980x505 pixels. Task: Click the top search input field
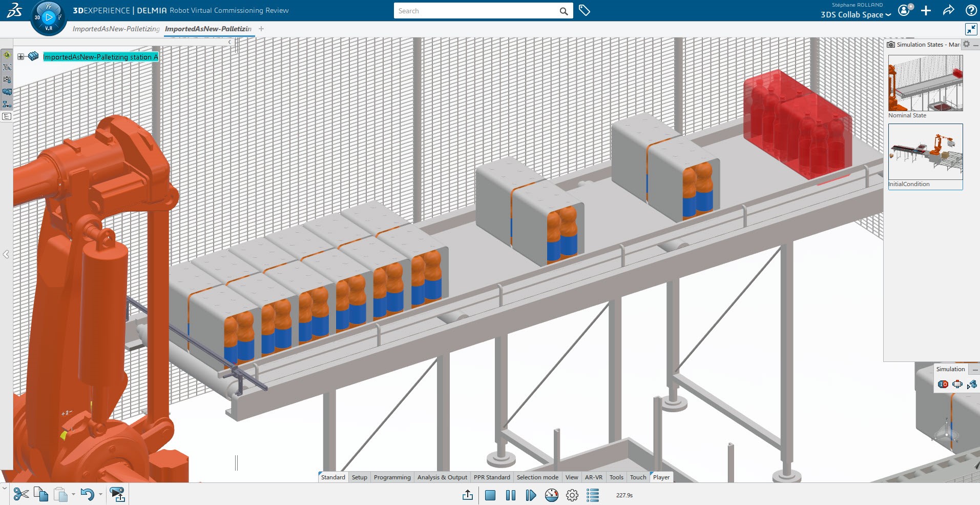(476, 11)
